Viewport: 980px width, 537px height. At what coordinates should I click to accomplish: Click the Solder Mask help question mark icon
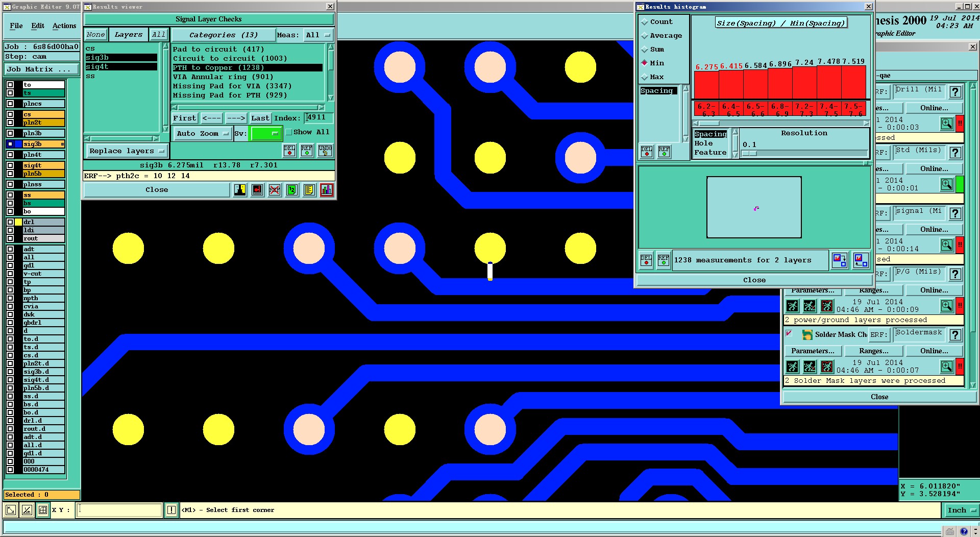click(955, 335)
